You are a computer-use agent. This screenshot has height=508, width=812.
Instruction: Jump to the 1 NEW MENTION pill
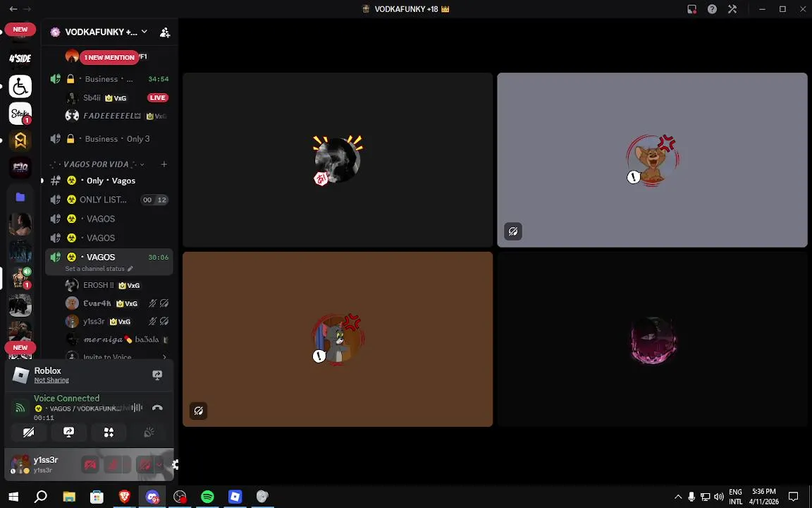tap(109, 57)
